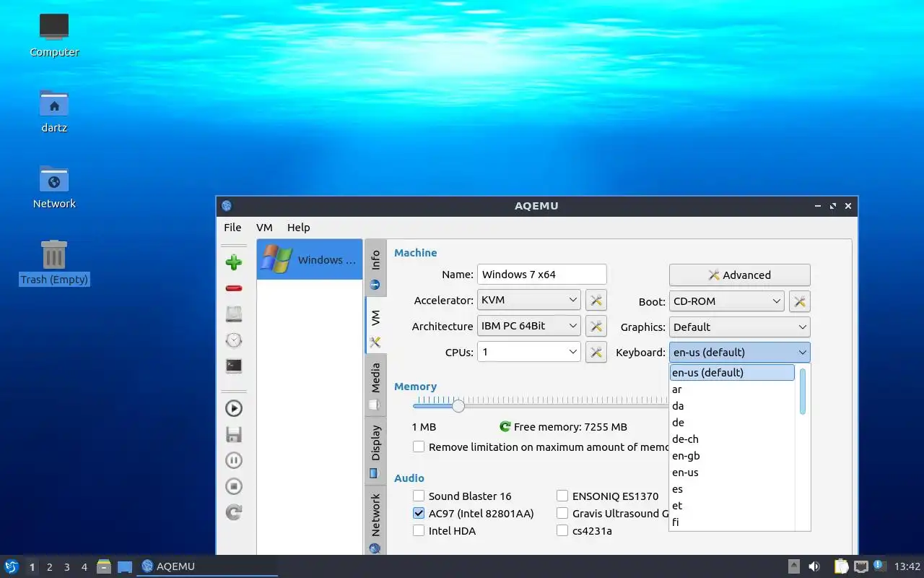
Task: Click the VM Name input field
Action: pos(542,275)
